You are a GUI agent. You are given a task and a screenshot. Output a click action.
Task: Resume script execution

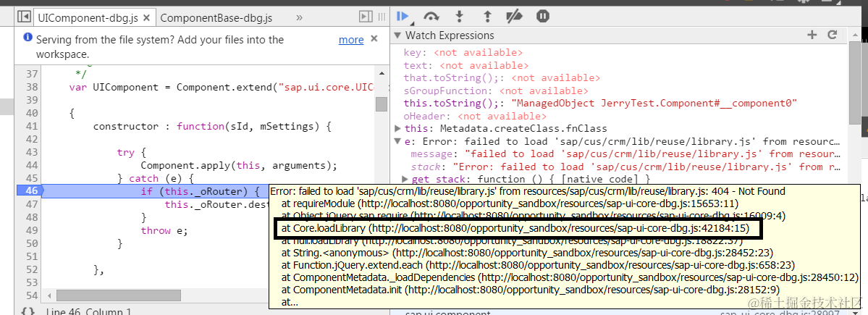pos(403,17)
